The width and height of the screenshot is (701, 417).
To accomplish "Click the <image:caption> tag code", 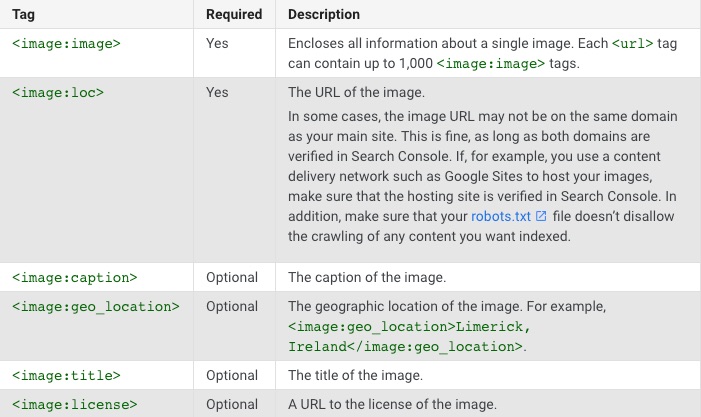I will tap(75, 278).
